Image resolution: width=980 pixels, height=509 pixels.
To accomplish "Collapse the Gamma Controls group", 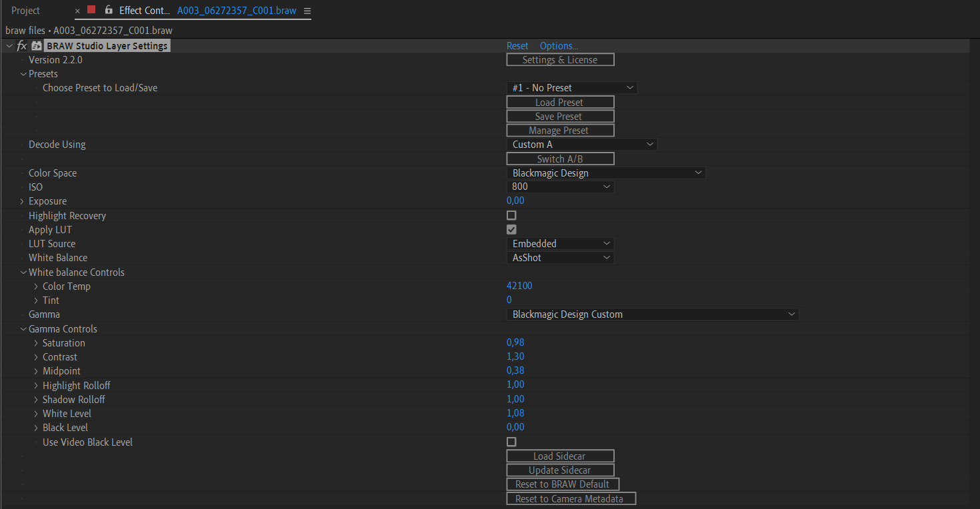I will (23, 329).
